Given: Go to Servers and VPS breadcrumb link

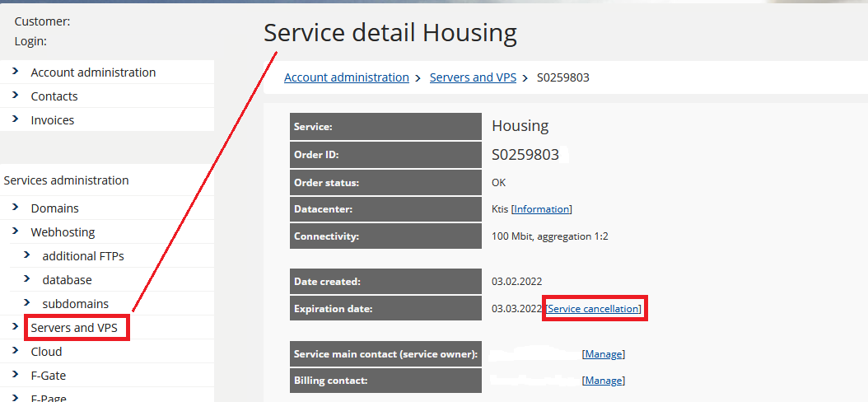Looking at the screenshot, I should pos(473,77).
